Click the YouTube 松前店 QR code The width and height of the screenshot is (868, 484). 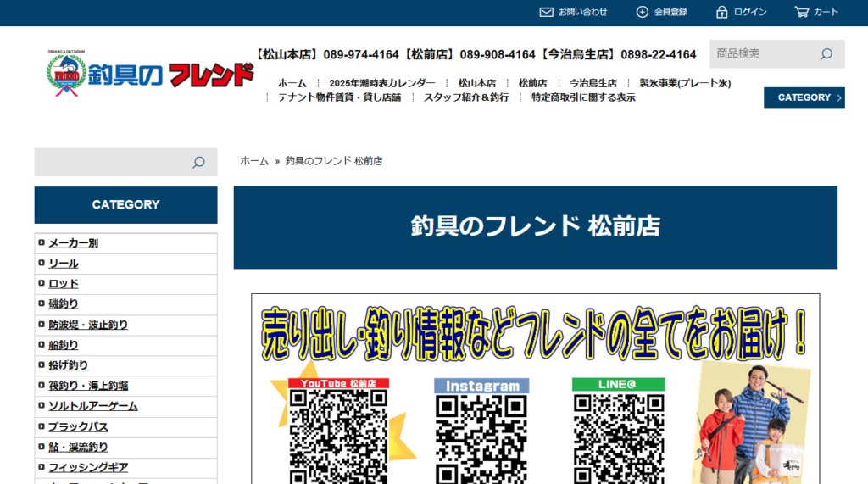[338, 437]
